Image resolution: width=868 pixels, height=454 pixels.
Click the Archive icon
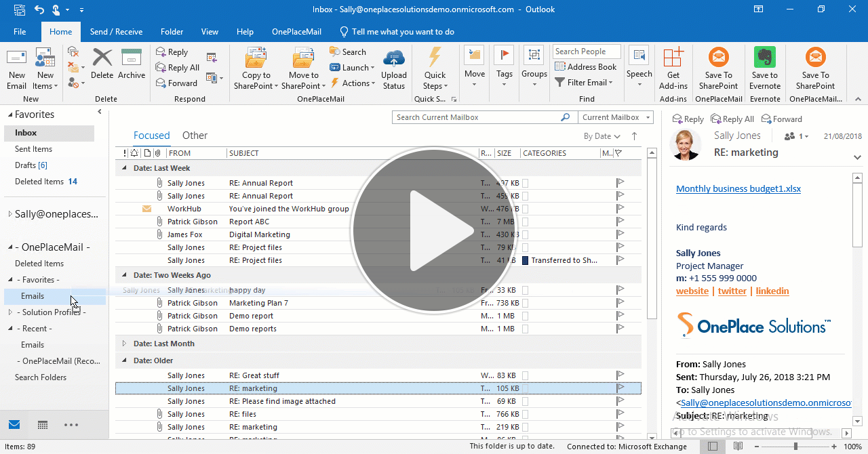click(132, 57)
